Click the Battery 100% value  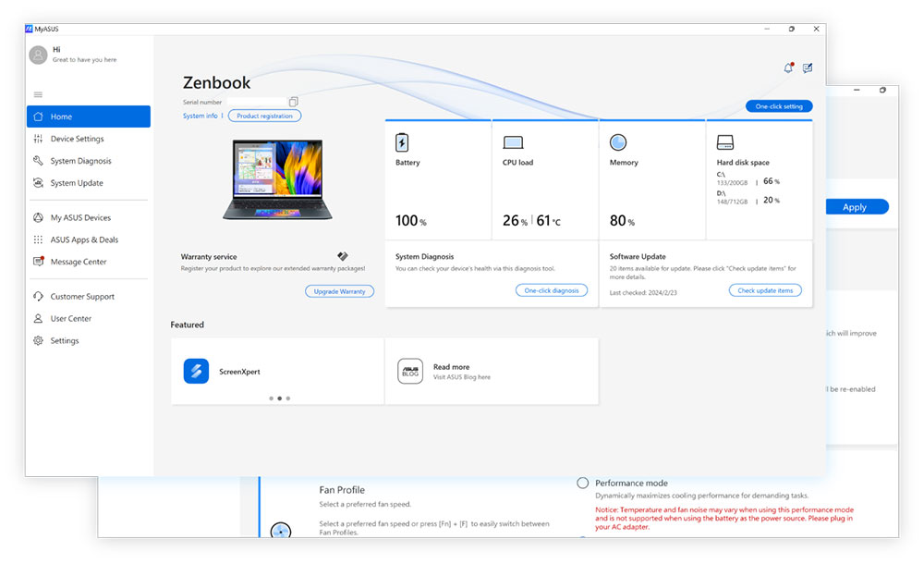411,221
